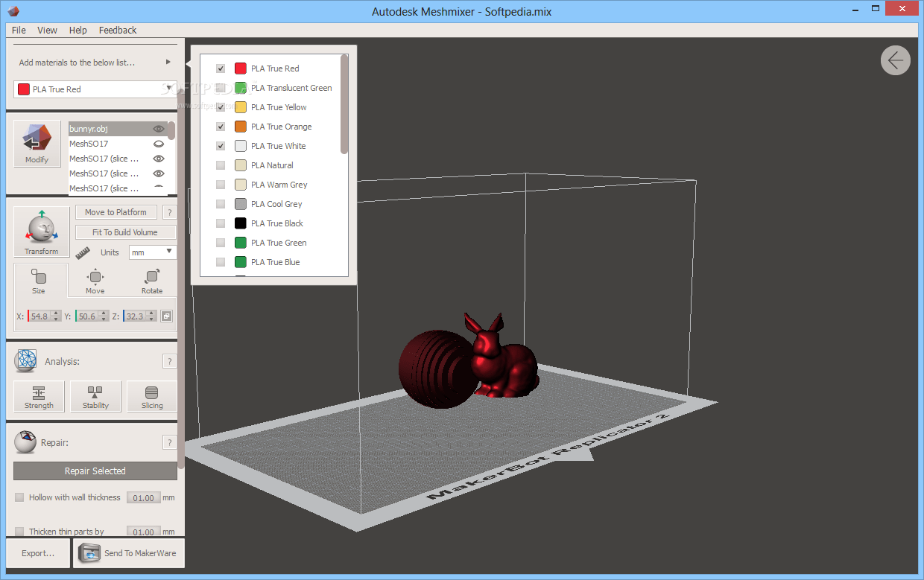Select the Move transform mode

point(95,281)
